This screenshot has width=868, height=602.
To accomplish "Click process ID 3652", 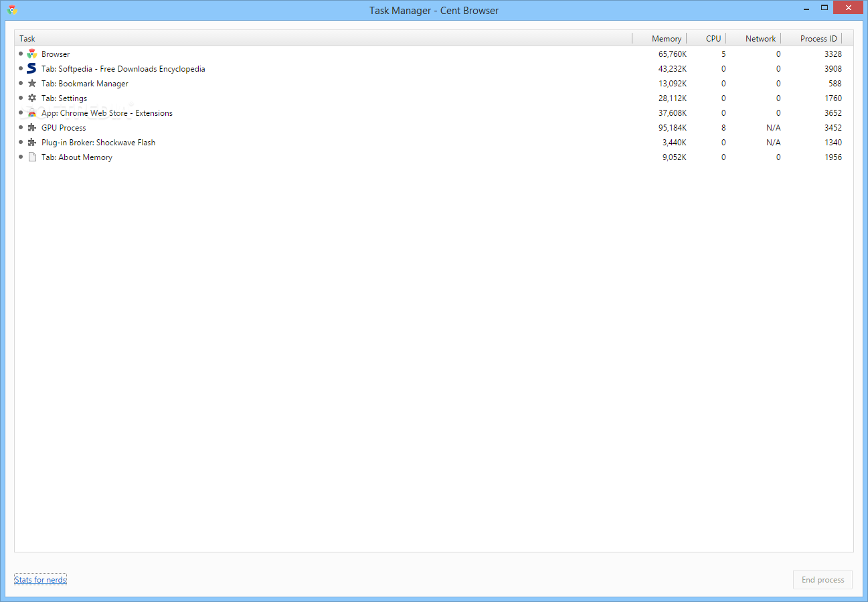I will point(833,113).
